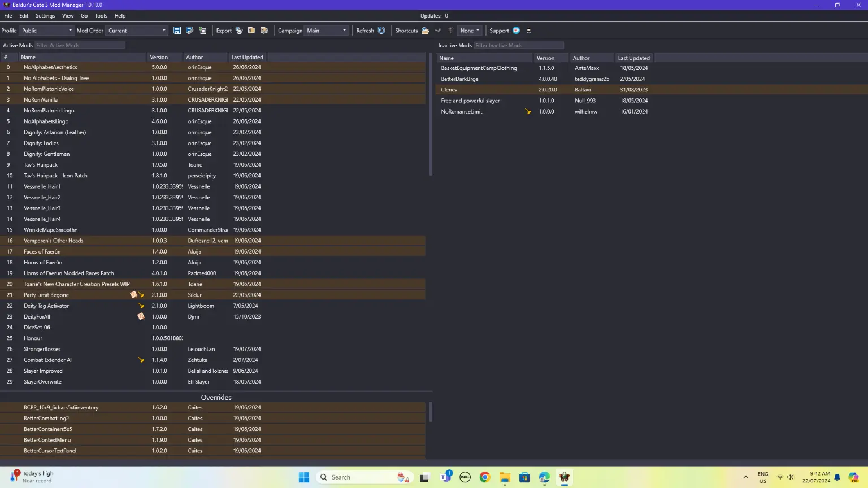Click the Windows taskbar Search box

coord(365,477)
